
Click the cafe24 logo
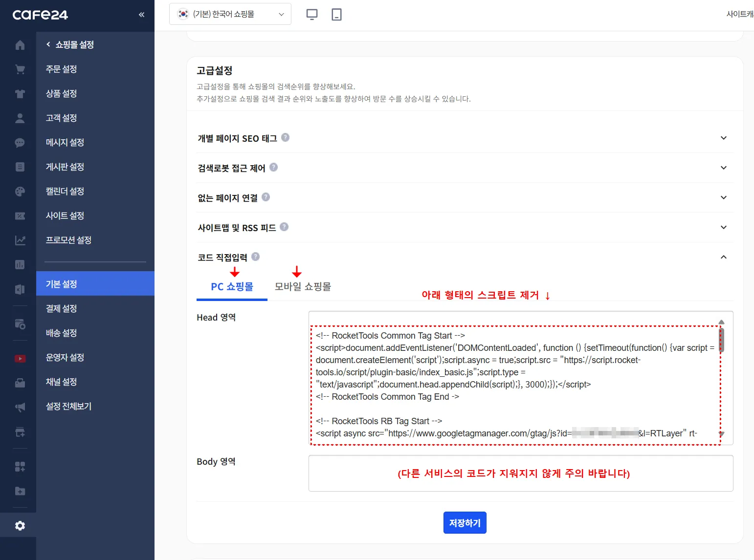point(40,15)
